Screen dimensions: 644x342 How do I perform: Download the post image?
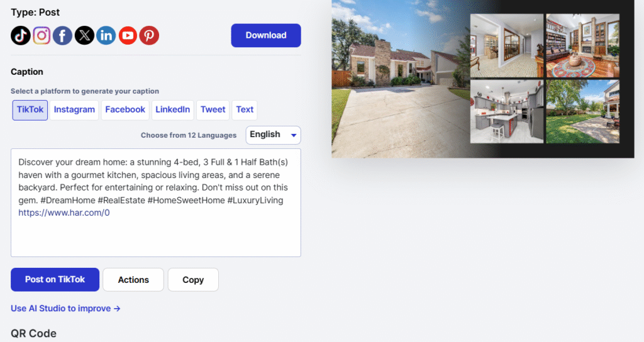(266, 35)
